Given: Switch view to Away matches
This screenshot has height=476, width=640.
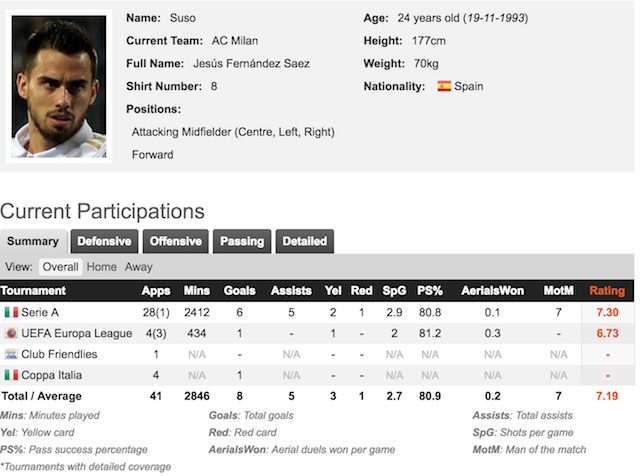Looking at the screenshot, I should click(139, 267).
